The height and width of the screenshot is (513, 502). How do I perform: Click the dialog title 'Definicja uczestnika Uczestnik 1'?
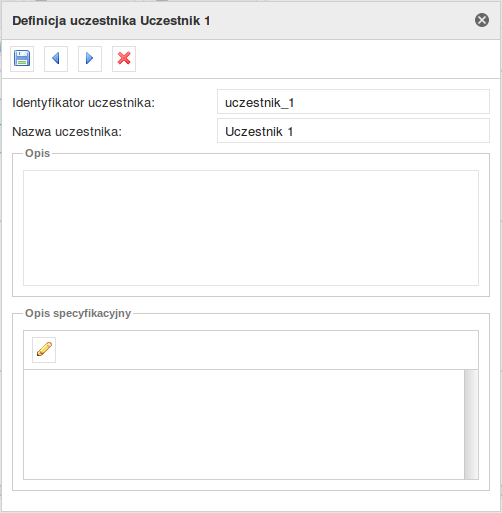pos(111,21)
